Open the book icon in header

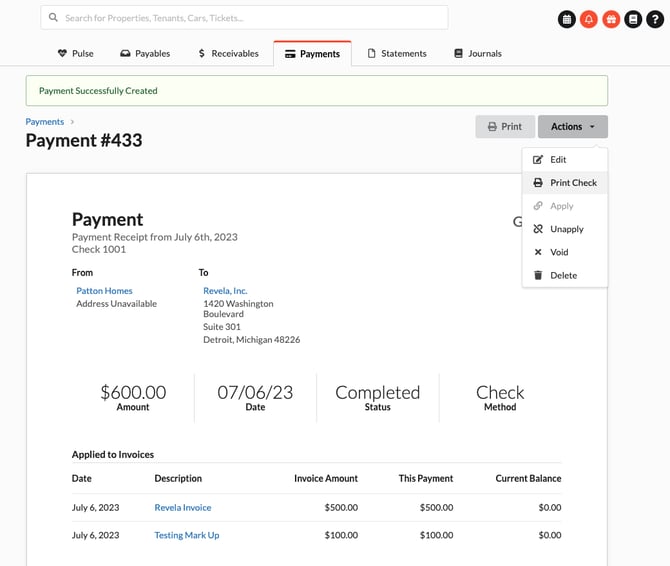pyautogui.click(x=633, y=19)
